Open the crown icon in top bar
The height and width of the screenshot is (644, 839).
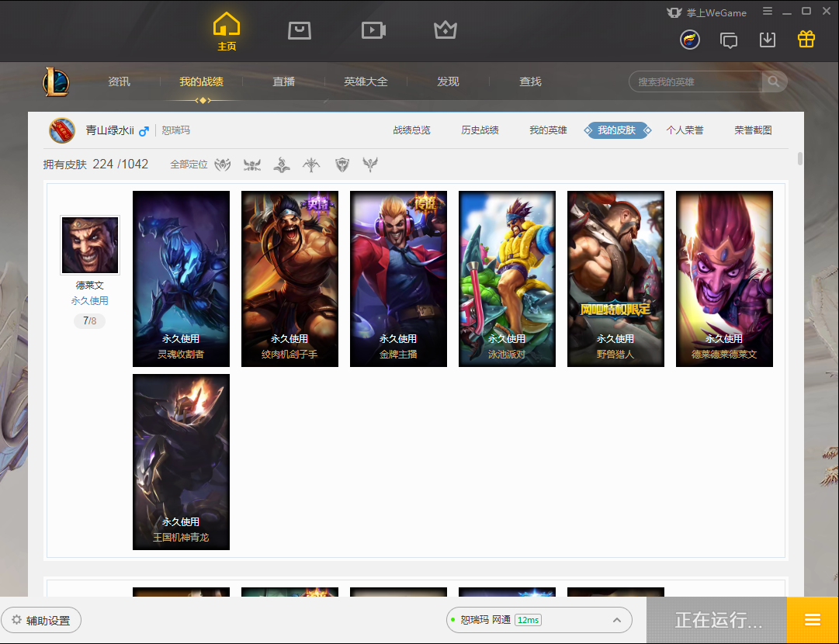click(446, 30)
